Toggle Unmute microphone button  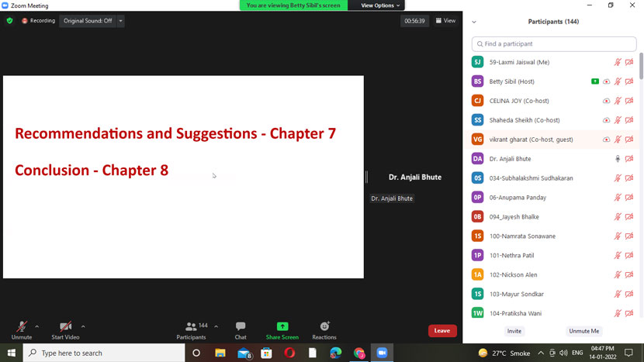[21, 326]
